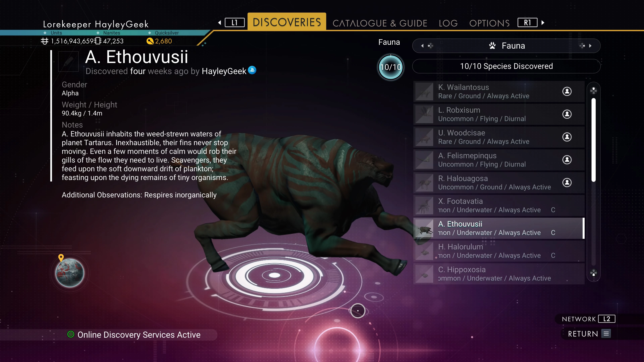Click the green Online Discovery Services indicator

71,334
